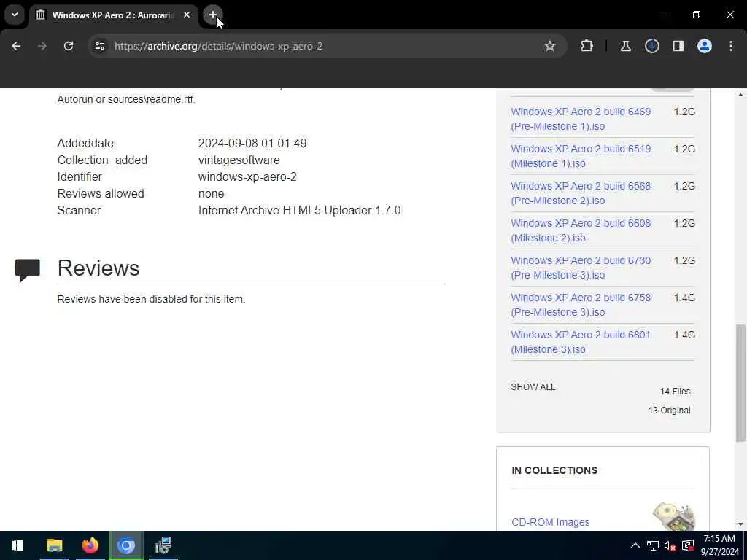Download build 6568 (Pre-Milestone 2).iso
The image size is (747, 560).
tap(581, 193)
